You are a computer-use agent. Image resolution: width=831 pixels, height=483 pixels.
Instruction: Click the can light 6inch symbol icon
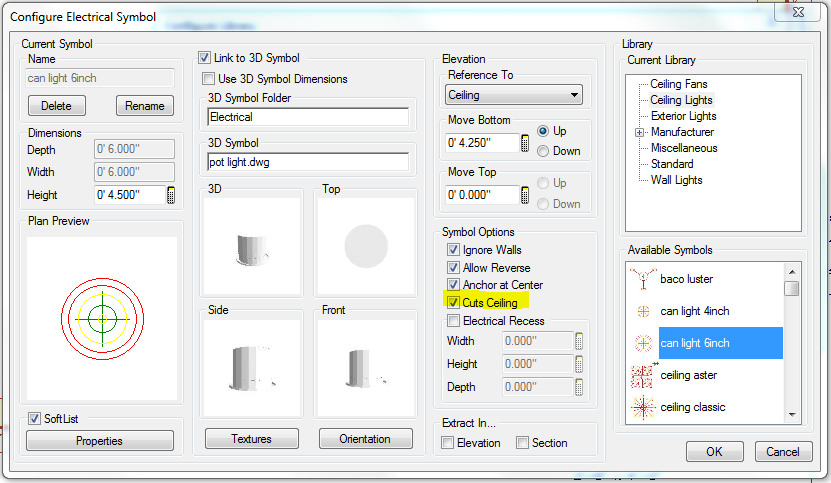pyautogui.click(x=643, y=343)
